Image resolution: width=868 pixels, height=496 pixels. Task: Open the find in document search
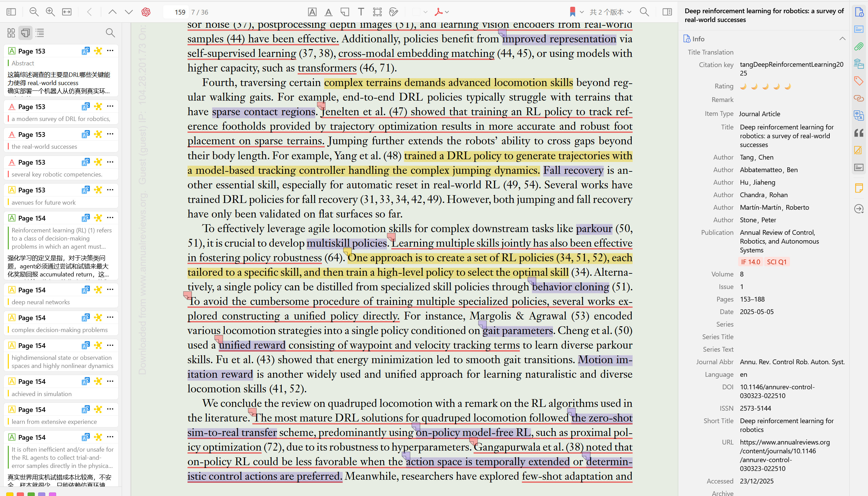click(644, 12)
